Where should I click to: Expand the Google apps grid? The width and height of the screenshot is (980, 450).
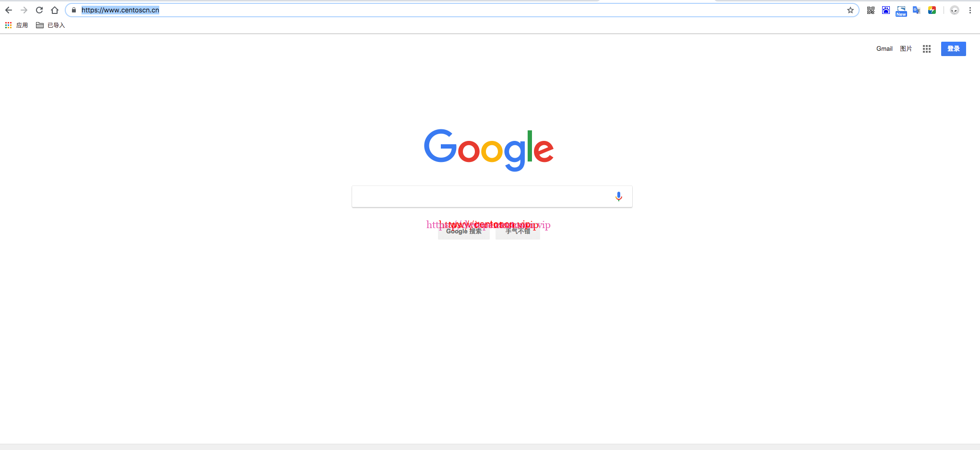[x=927, y=49]
